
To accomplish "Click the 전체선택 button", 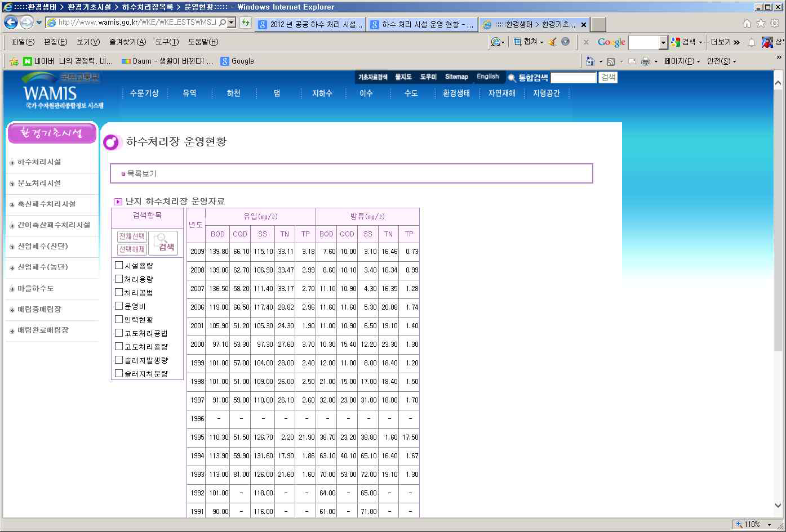I will pyautogui.click(x=132, y=236).
